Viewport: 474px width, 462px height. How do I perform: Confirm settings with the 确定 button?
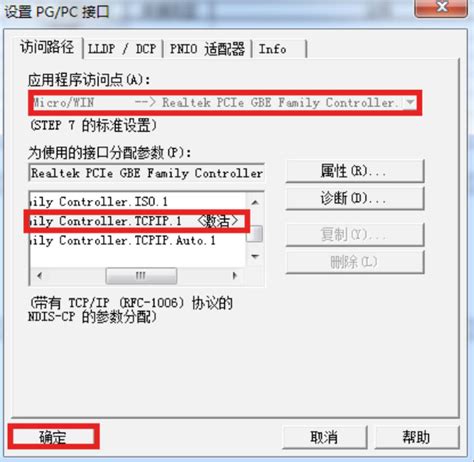click(x=53, y=437)
